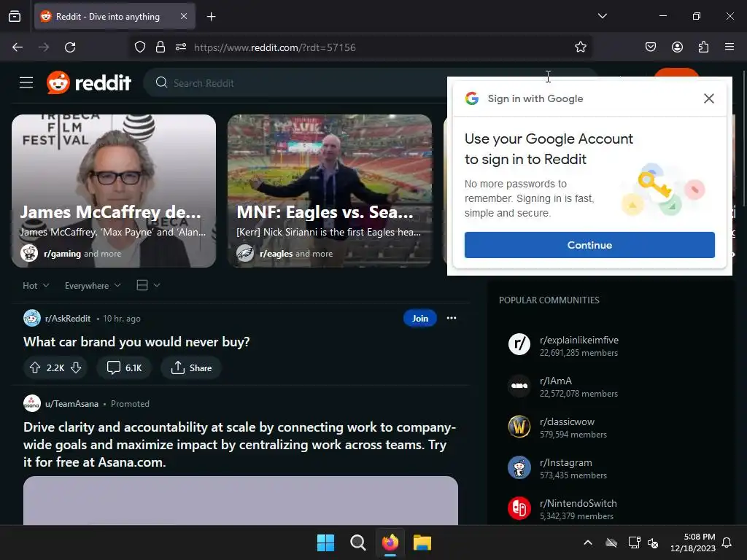Viewport: 747px width, 560px height.
Task: Open r/explainlikeimfive community
Action: click(x=578, y=340)
